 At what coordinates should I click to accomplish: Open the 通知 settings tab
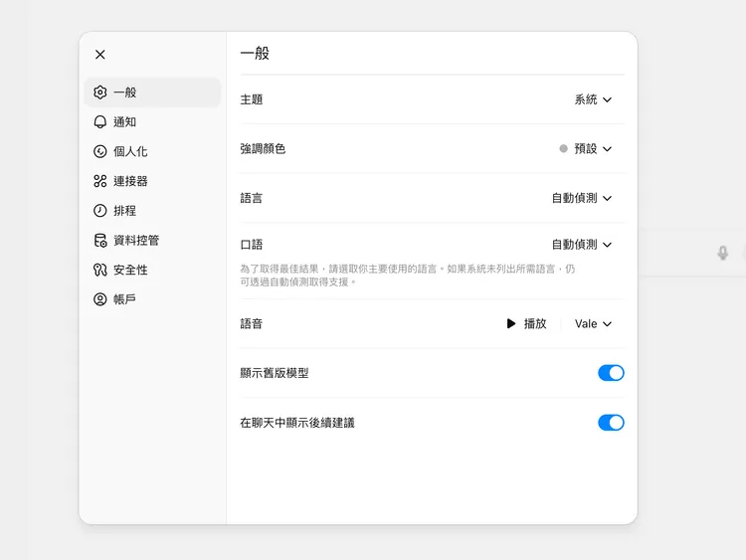tap(152, 121)
